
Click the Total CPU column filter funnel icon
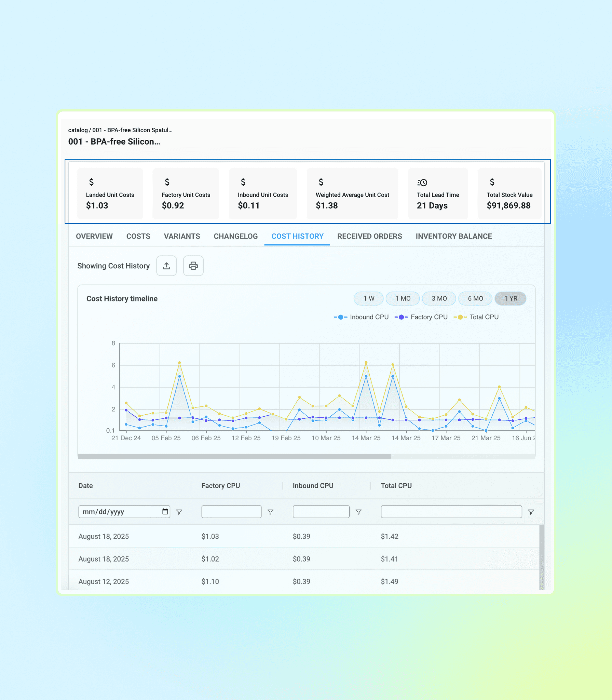(531, 512)
